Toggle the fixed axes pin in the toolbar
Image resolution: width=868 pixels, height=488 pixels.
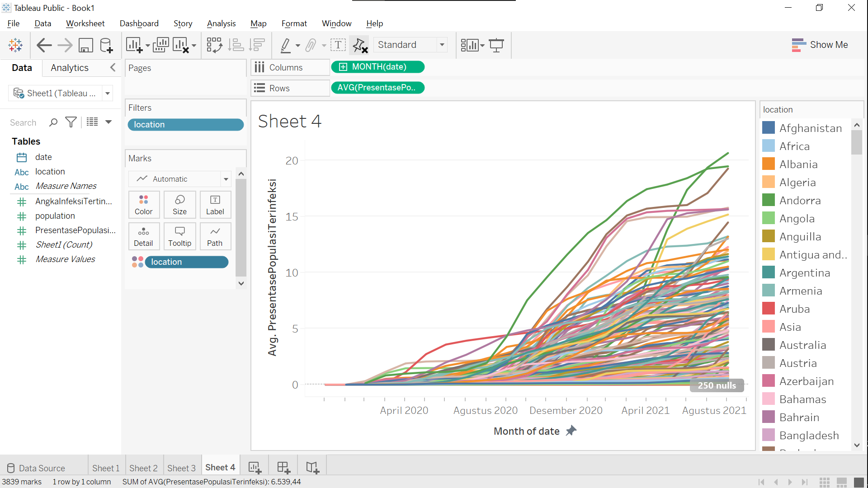click(360, 45)
